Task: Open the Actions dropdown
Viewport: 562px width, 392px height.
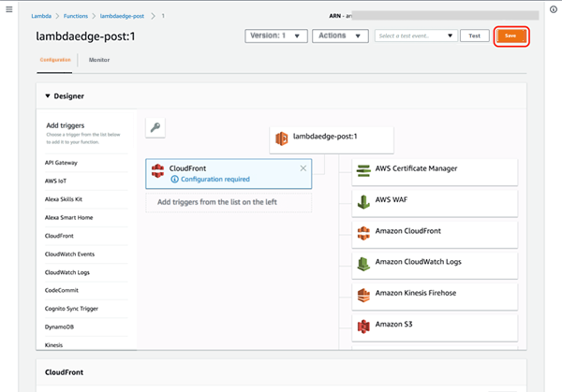Action: click(x=340, y=36)
